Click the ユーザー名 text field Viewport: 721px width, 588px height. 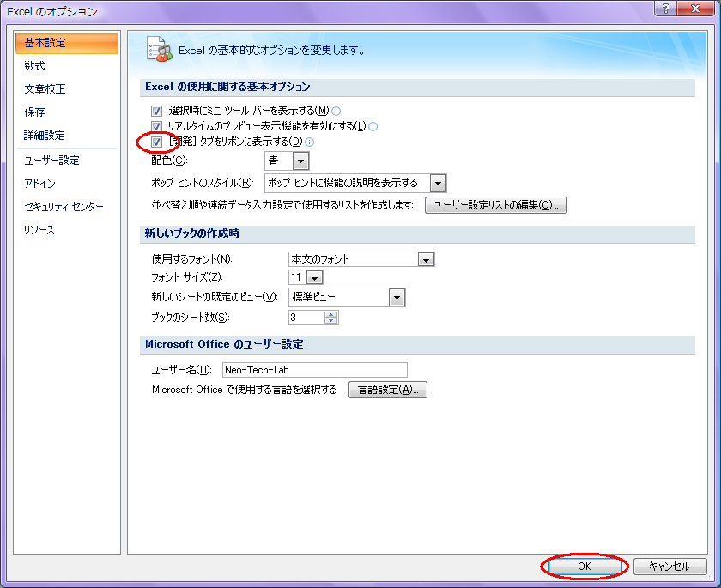click(314, 370)
